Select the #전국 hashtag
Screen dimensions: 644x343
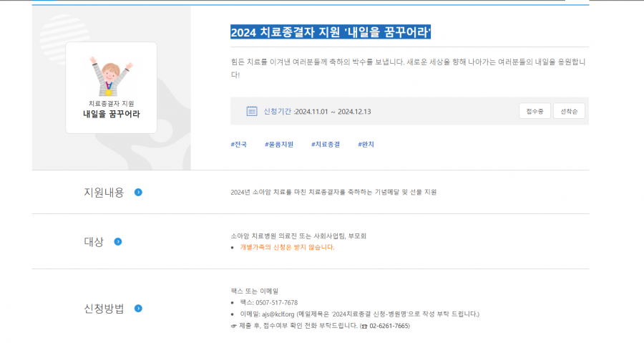click(x=238, y=145)
